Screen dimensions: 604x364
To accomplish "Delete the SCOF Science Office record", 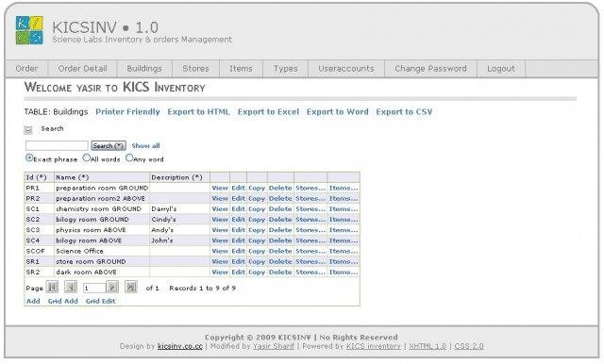I will 280,251.
